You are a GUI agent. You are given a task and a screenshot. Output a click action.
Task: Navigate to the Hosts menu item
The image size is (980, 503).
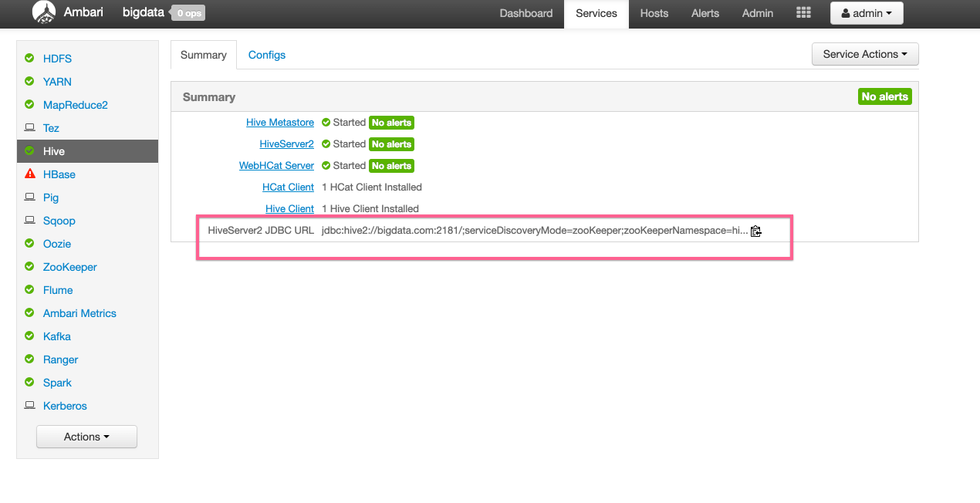(654, 13)
